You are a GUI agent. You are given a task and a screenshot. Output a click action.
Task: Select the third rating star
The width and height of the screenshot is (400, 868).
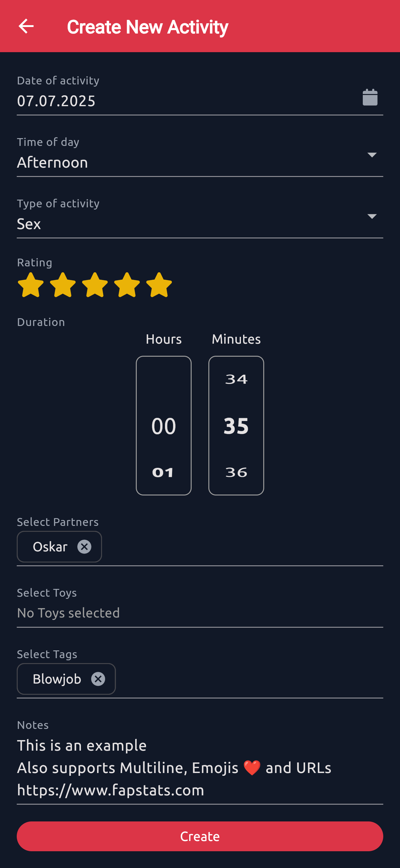(95, 285)
